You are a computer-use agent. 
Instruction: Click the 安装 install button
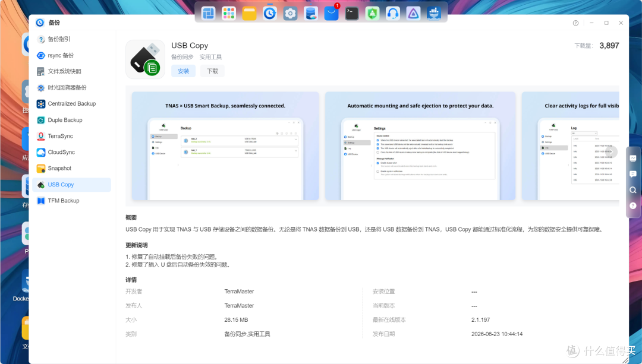[184, 71]
